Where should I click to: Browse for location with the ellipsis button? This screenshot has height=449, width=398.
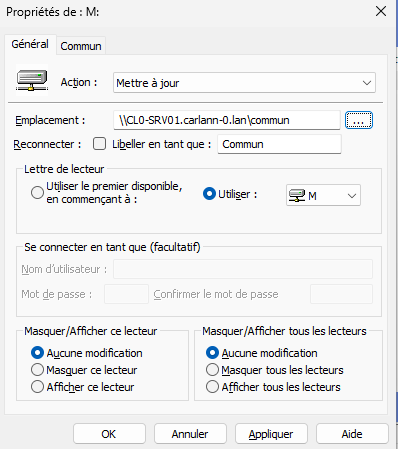359,120
